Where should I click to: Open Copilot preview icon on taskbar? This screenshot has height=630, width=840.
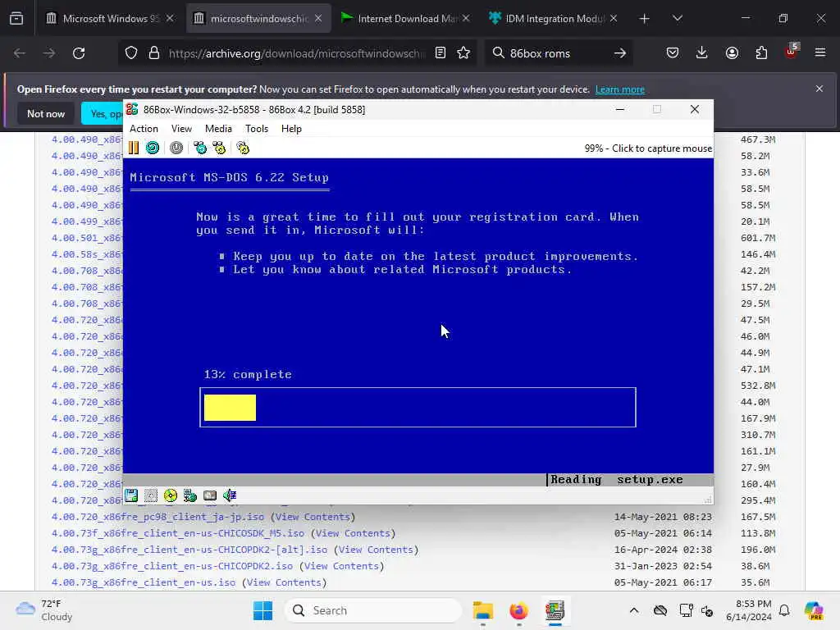pos(814,610)
